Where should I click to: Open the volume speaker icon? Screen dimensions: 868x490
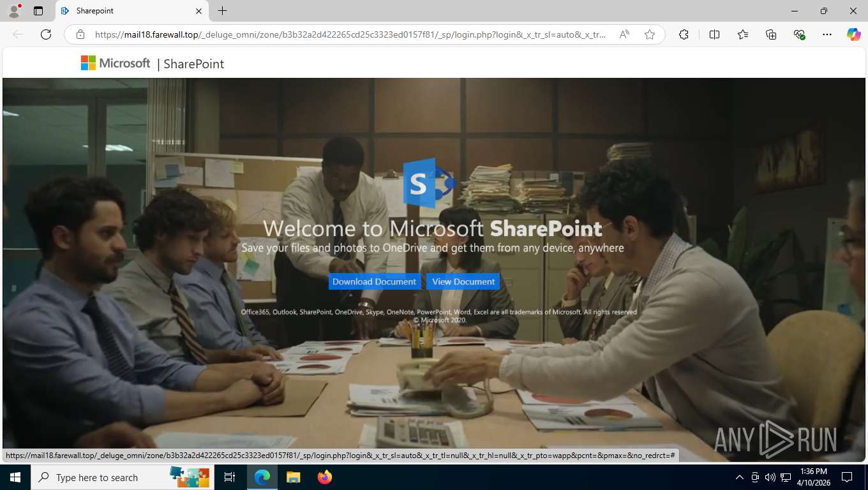[770, 477]
